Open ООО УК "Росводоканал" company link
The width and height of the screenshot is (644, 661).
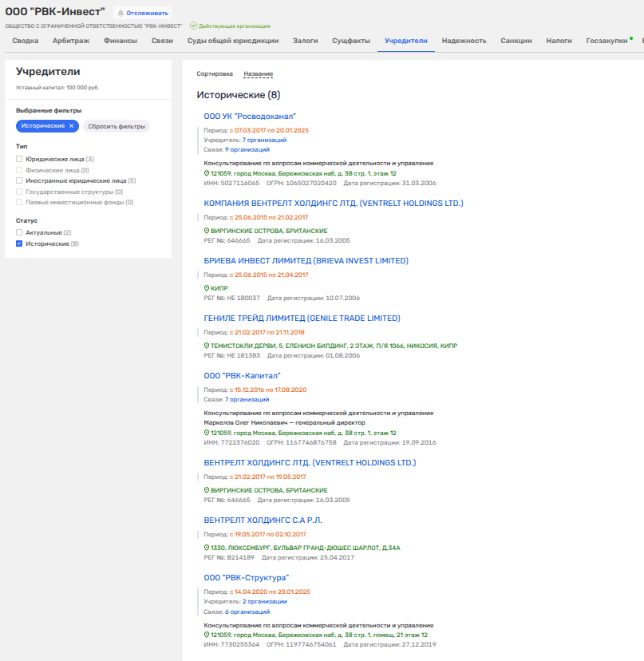(x=250, y=117)
